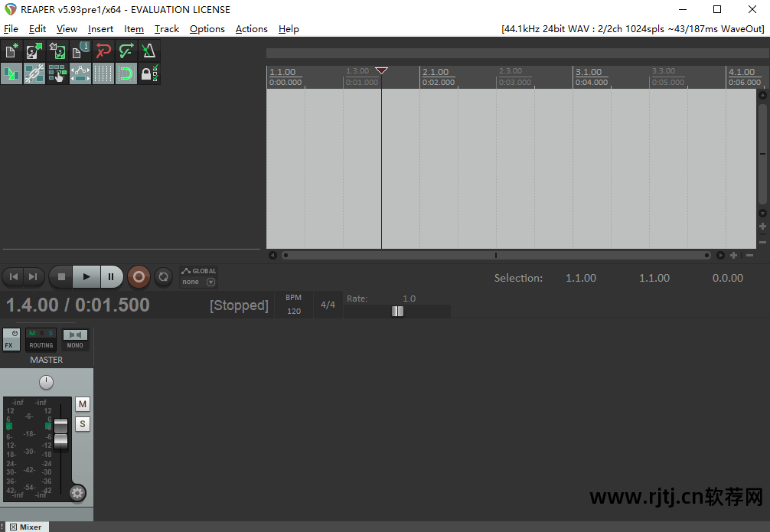Click audio device info text at top right
770x532 pixels.
pos(632,29)
